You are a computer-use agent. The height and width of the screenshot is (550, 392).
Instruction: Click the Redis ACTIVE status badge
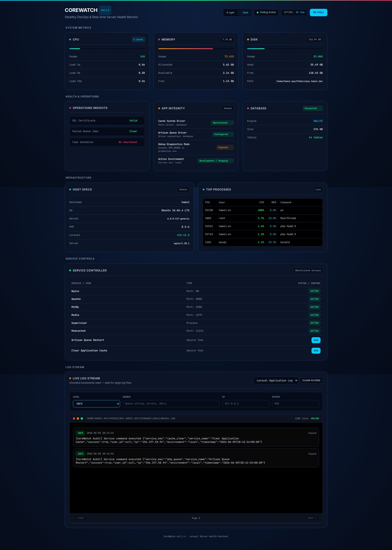click(314, 315)
